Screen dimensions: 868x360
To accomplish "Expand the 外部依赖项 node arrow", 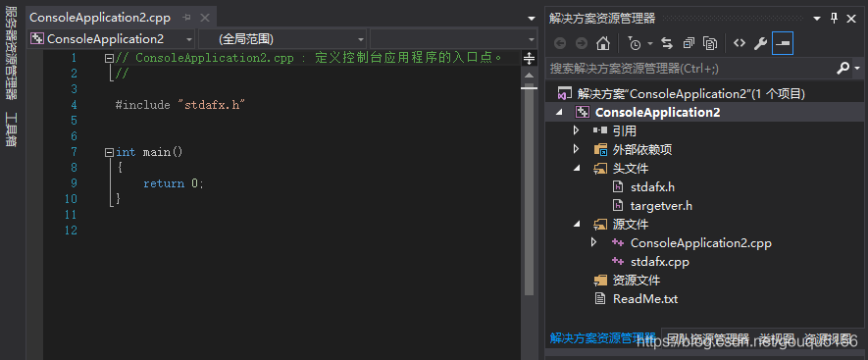I will tap(576, 149).
